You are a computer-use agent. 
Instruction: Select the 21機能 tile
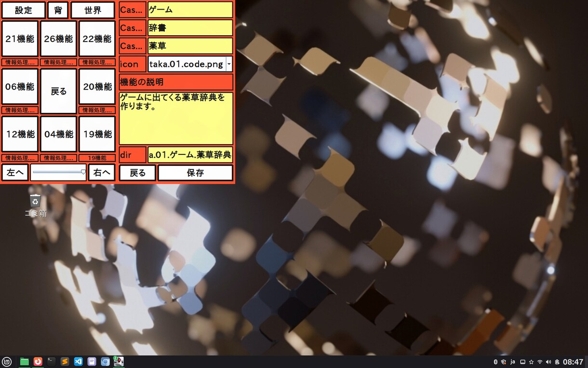pos(20,39)
